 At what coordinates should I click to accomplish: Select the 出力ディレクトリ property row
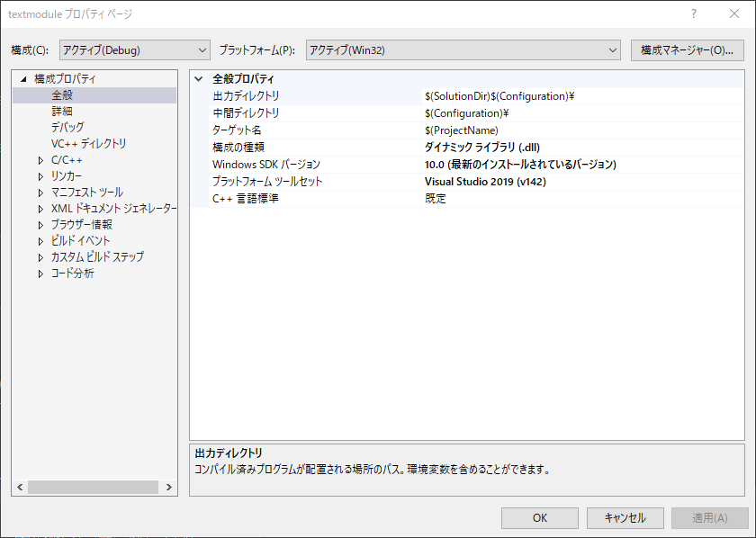[476, 96]
